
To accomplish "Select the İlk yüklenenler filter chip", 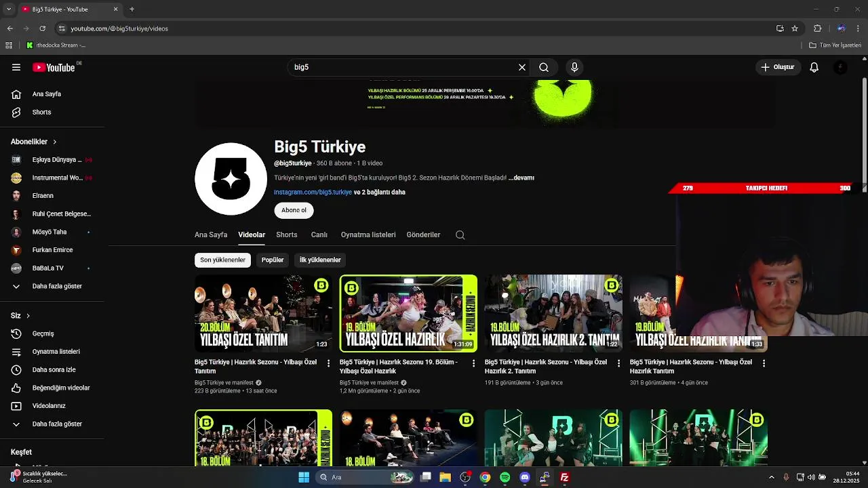I will point(320,260).
